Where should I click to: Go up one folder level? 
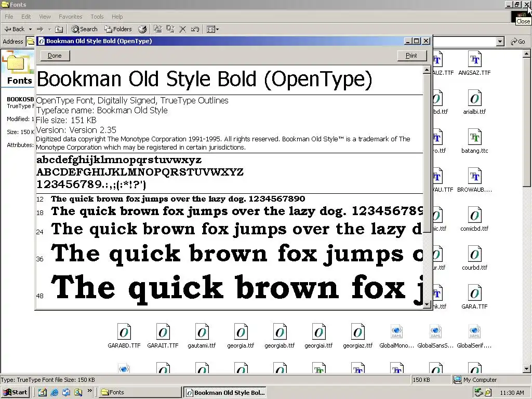(x=59, y=29)
